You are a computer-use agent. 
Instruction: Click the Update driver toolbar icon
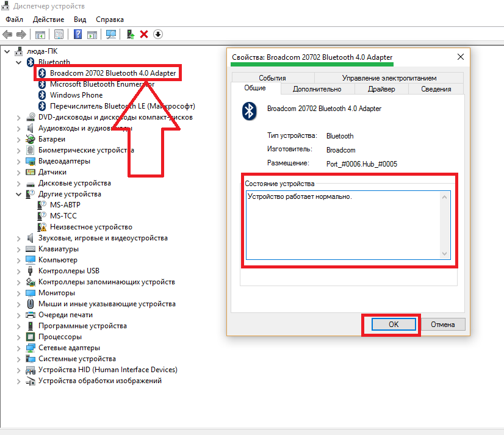(x=130, y=34)
